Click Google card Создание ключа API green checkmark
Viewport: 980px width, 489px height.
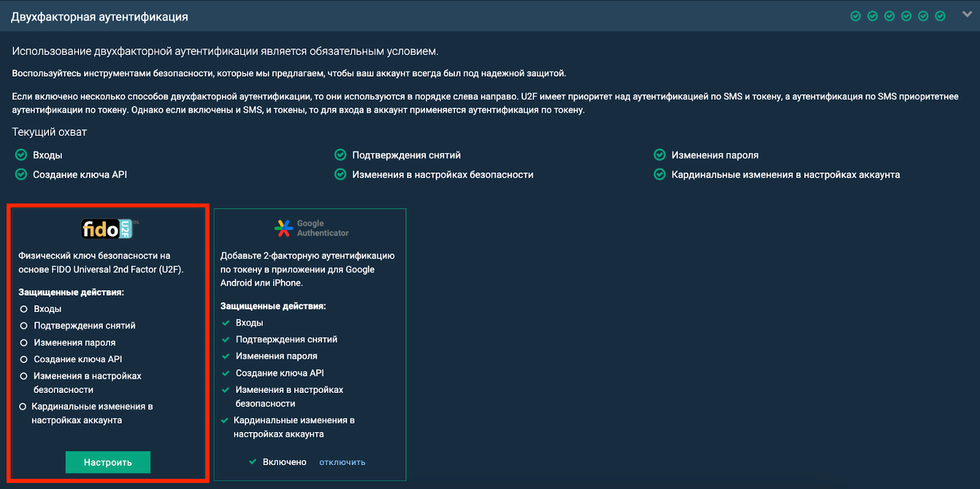tap(225, 373)
